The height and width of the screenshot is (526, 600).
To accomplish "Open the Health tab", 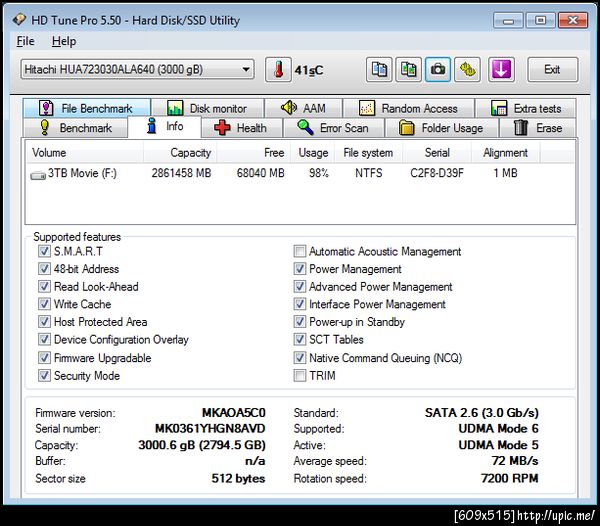I will (x=241, y=128).
